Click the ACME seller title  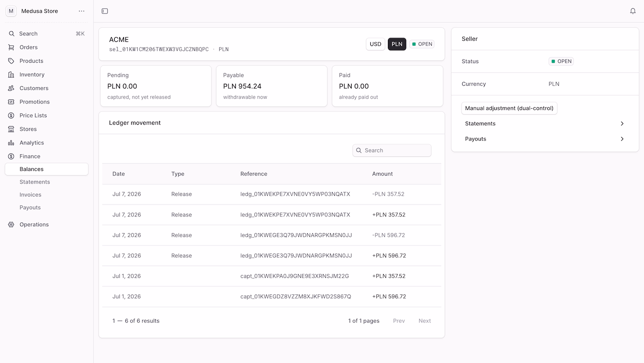click(119, 40)
